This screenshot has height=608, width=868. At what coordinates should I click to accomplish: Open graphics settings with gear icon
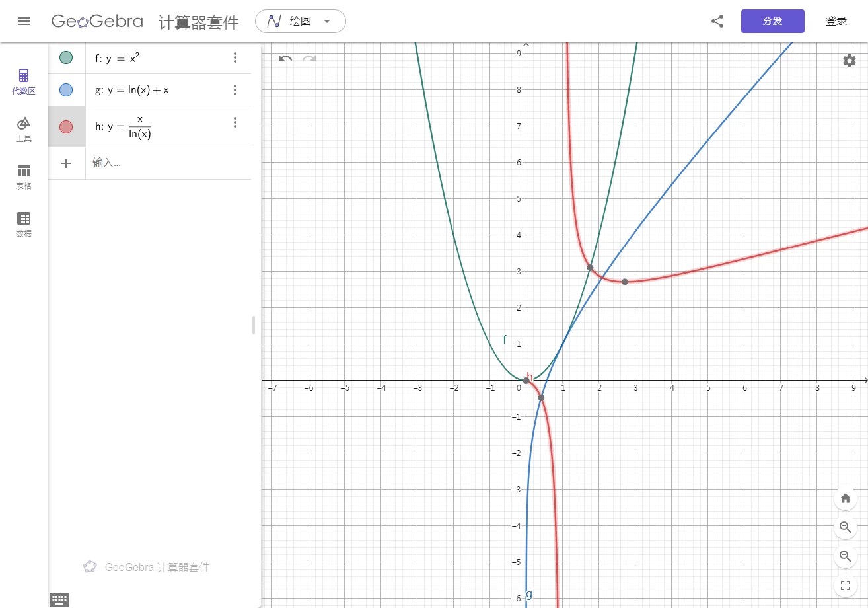849,61
